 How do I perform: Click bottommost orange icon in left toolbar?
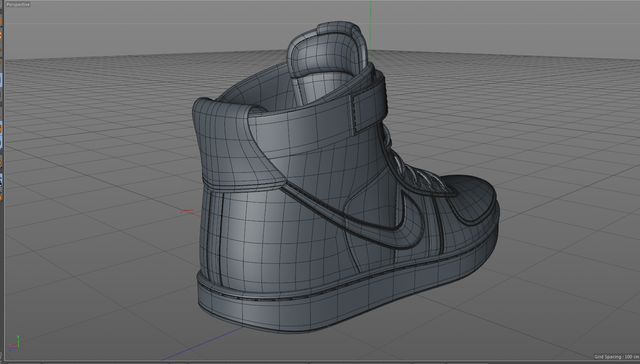coord(1,197)
